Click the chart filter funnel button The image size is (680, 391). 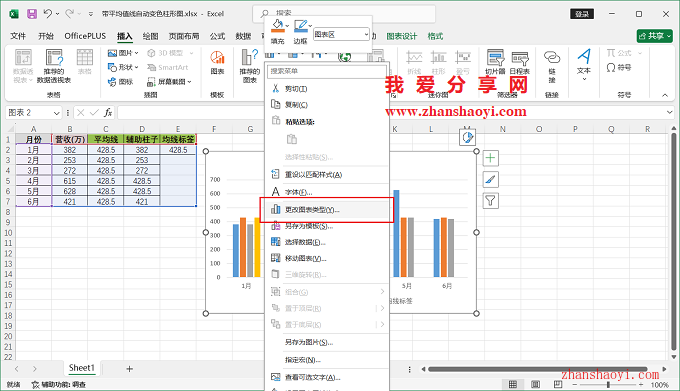490,200
